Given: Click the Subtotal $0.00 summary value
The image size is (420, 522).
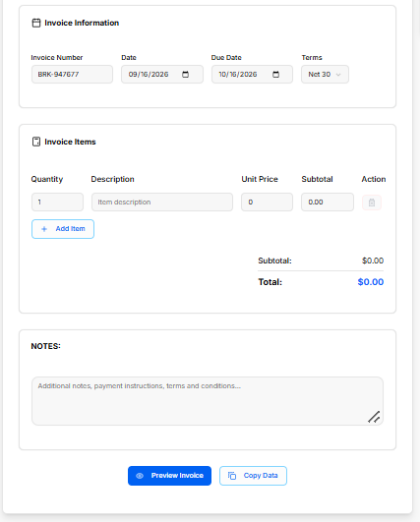Looking at the screenshot, I should 373,261.
